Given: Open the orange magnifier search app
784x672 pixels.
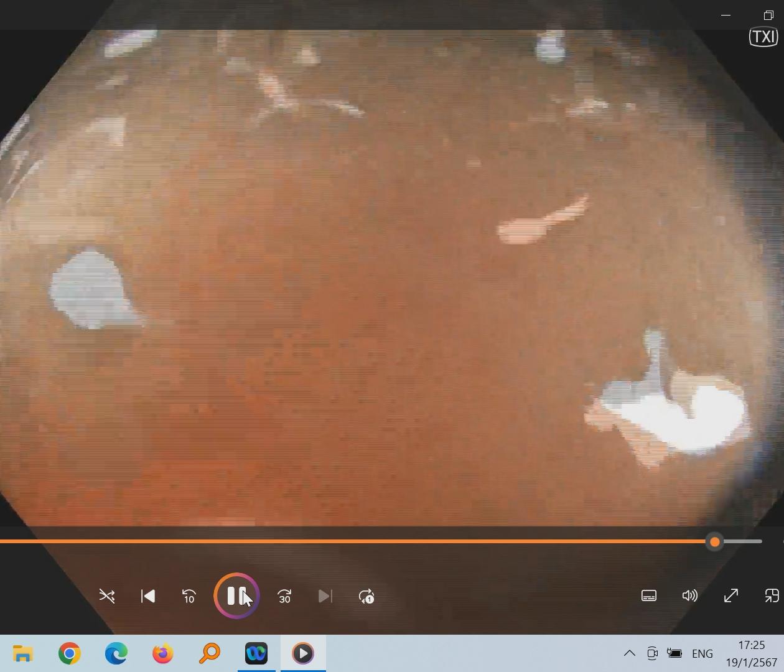Looking at the screenshot, I should 210,653.
